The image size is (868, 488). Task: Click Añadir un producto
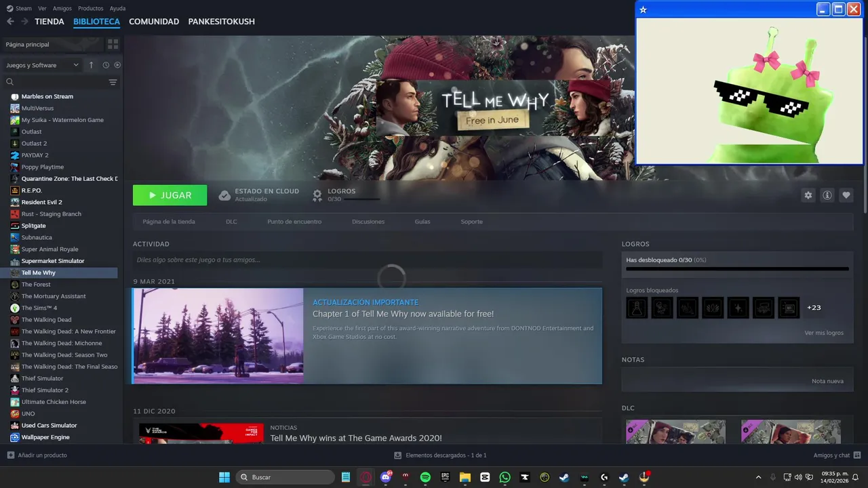click(x=37, y=455)
